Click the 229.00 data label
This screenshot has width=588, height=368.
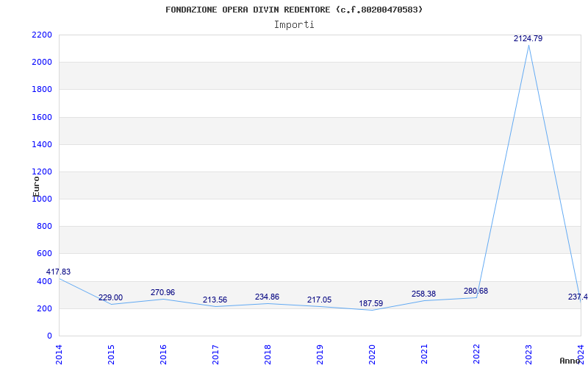click(x=111, y=298)
